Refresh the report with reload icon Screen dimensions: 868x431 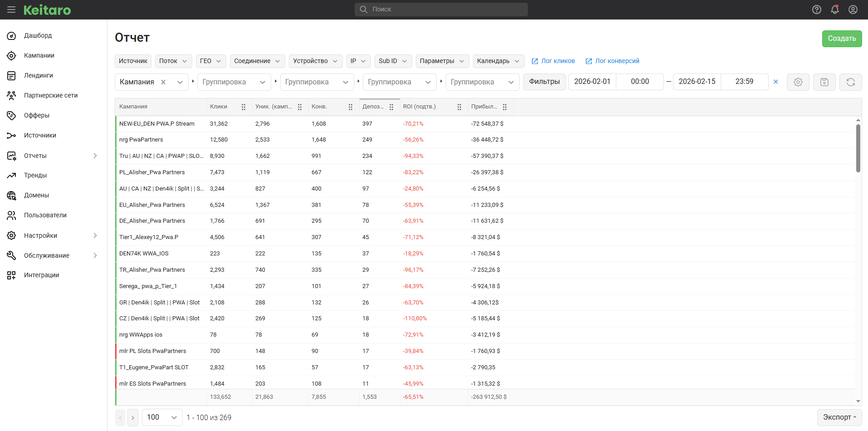[x=851, y=82]
